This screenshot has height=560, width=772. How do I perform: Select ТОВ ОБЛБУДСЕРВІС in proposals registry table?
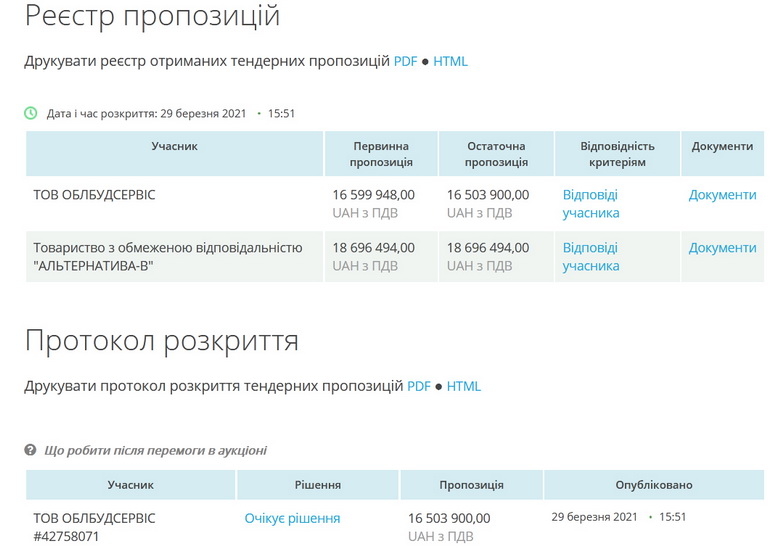pyautogui.click(x=95, y=195)
